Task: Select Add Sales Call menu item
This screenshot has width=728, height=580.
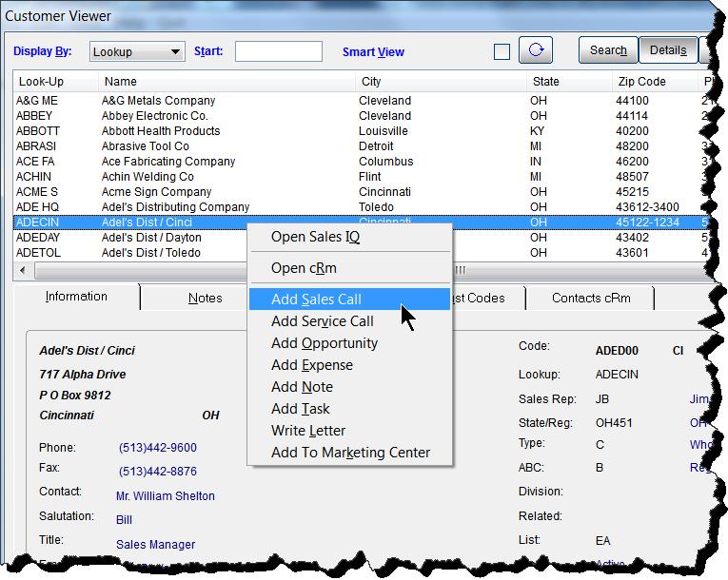Action: tap(350, 300)
